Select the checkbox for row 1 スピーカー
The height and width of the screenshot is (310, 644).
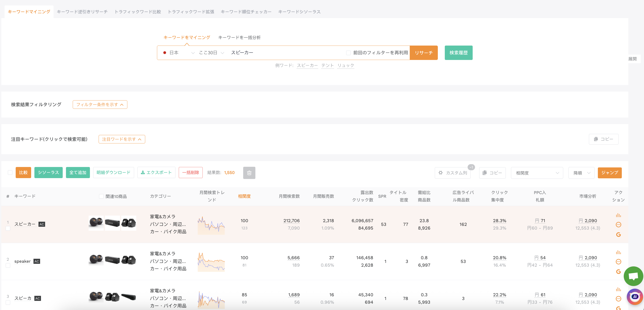coord(8,228)
